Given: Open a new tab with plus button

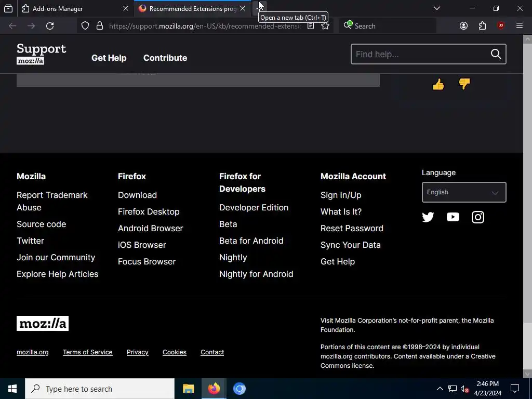Looking at the screenshot, I should (x=260, y=8).
